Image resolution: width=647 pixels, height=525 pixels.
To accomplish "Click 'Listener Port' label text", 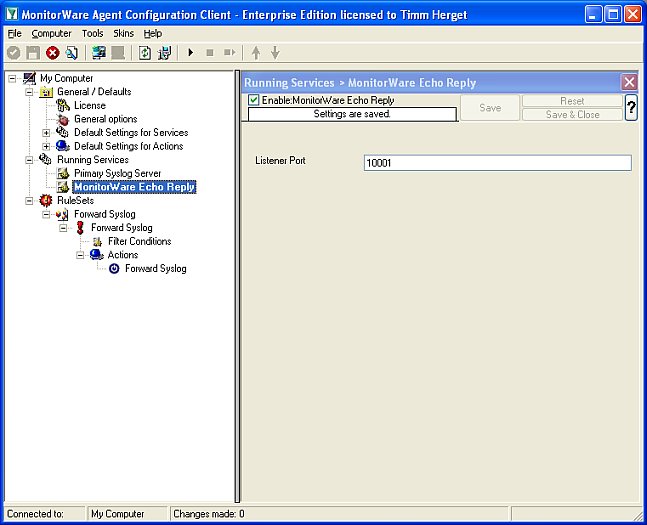I will 281,161.
